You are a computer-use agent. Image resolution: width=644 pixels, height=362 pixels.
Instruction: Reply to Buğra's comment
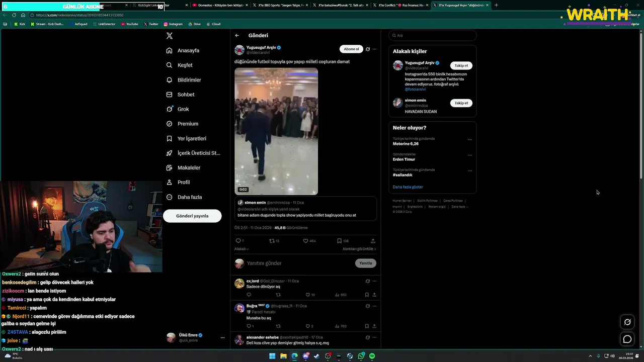pos(250,326)
